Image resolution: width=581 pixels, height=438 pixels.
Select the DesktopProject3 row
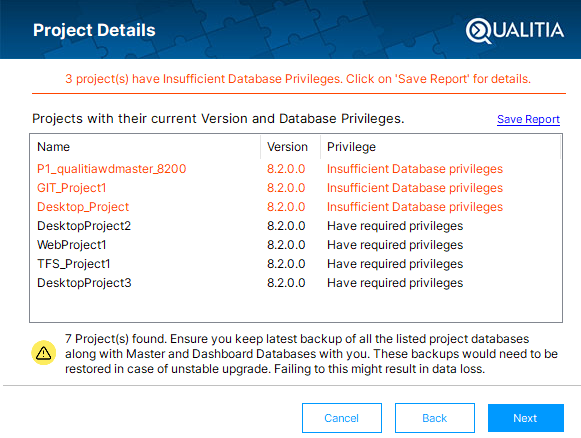click(x=296, y=283)
